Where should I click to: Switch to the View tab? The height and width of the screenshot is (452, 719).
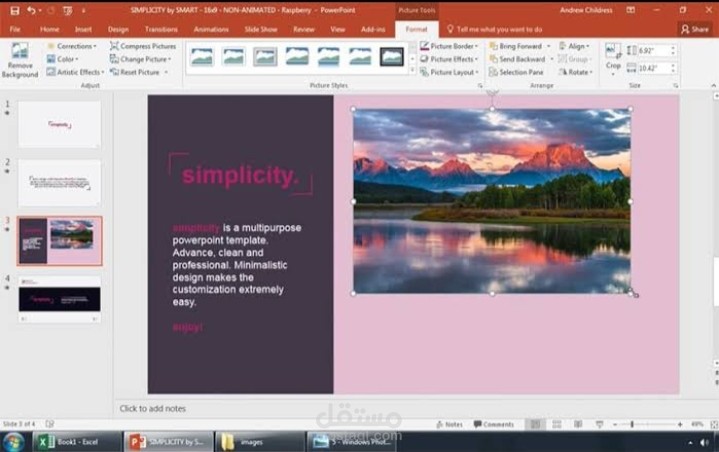tap(337, 29)
